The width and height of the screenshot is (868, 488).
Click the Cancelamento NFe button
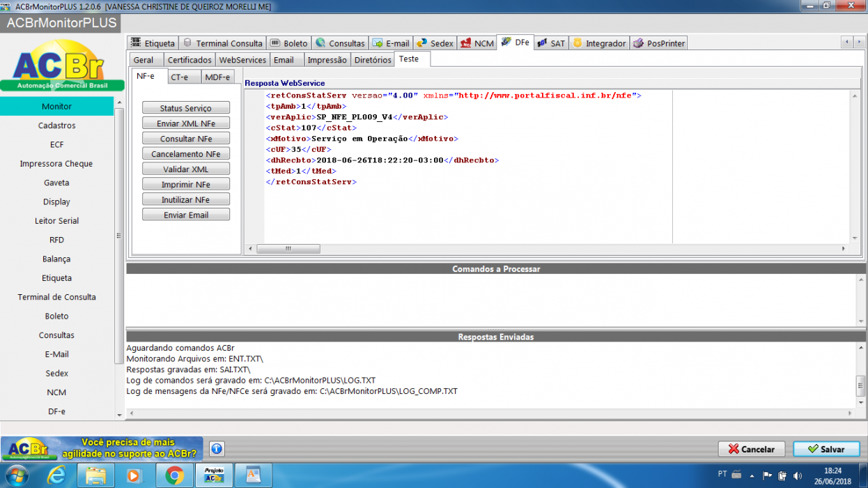(x=186, y=154)
